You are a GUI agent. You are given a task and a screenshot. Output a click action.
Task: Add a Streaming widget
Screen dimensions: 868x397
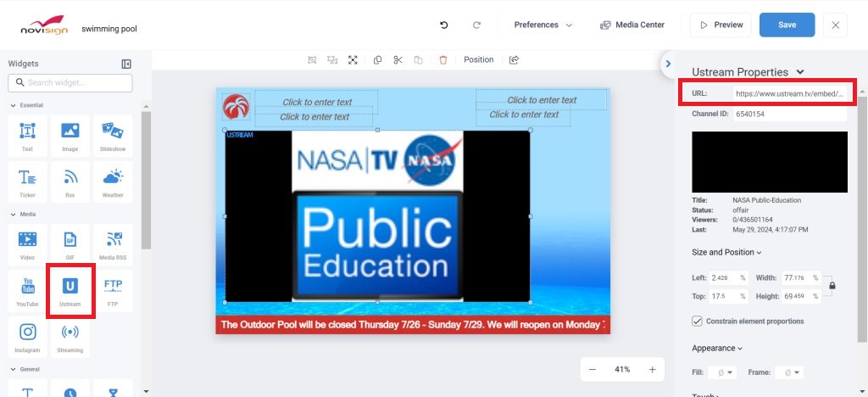click(x=70, y=338)
